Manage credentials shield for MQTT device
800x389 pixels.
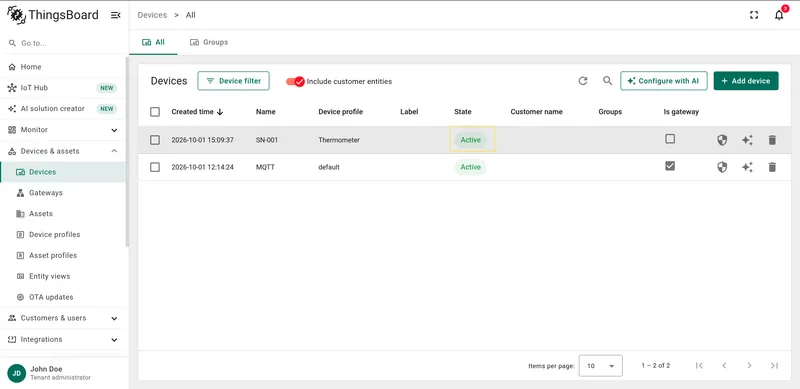[x=722, y=167]
